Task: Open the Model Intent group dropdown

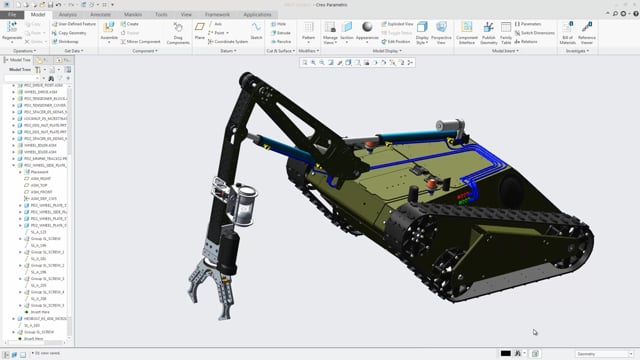Action: (x=505, y=51)
